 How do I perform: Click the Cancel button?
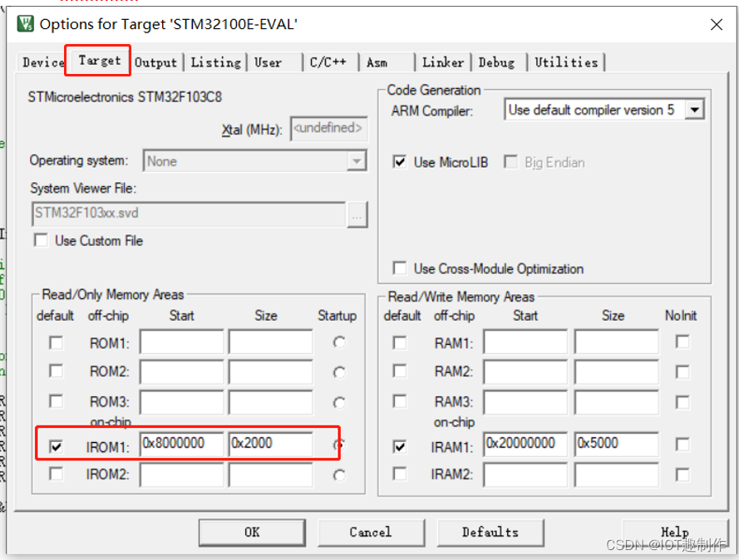coord(372,533)
